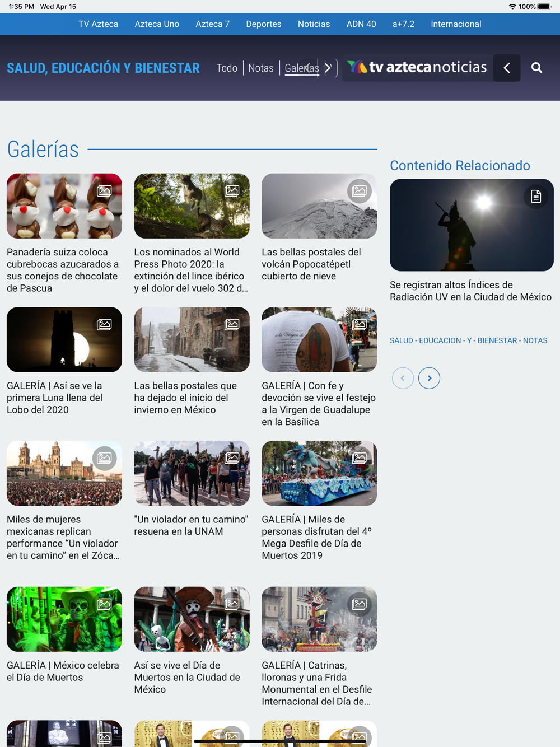Open the blue dragon parade float thumbnail
The height and width of the screenshot is (747, 560).
pos(319,473)
